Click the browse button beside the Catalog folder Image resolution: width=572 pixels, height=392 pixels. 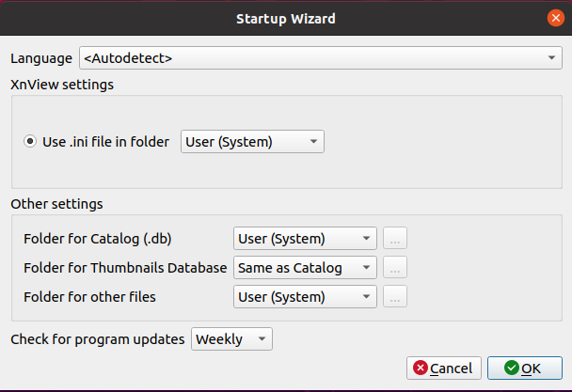point(395,238)
